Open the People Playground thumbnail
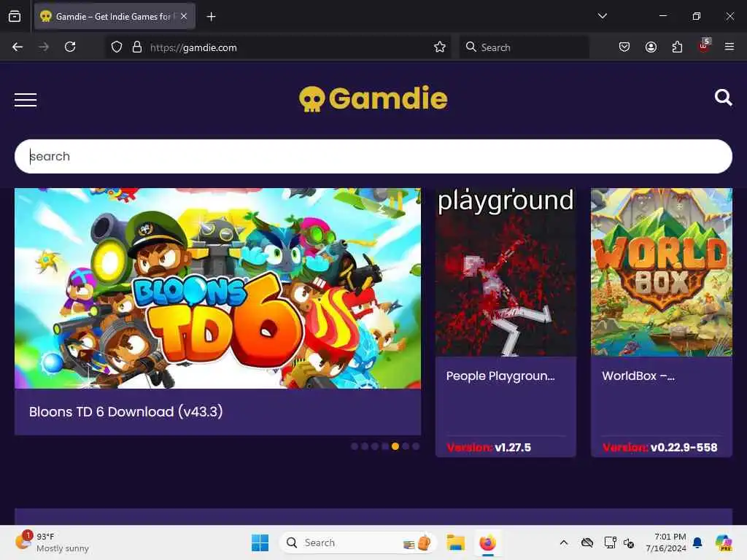 coord(506,272)
